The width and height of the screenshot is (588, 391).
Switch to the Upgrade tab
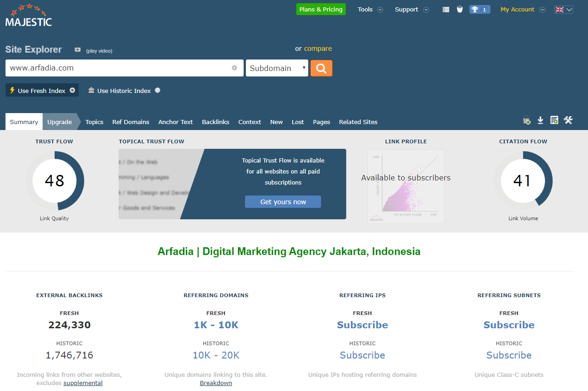60,122
